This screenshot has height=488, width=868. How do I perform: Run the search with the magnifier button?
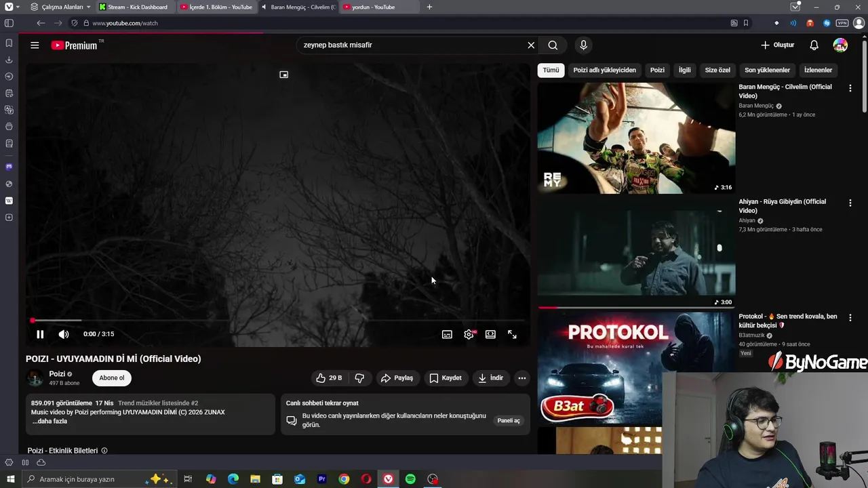point(553,45)
